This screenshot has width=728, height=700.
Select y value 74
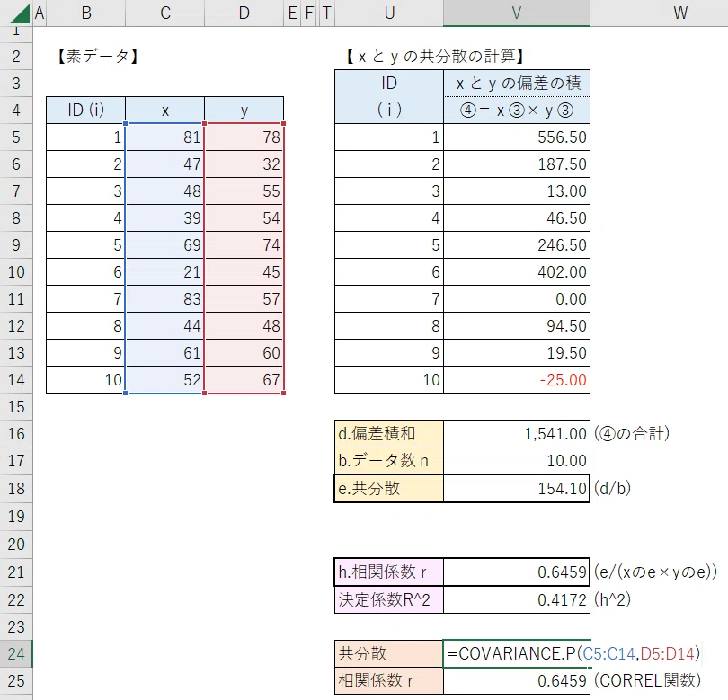coord(244,244)
